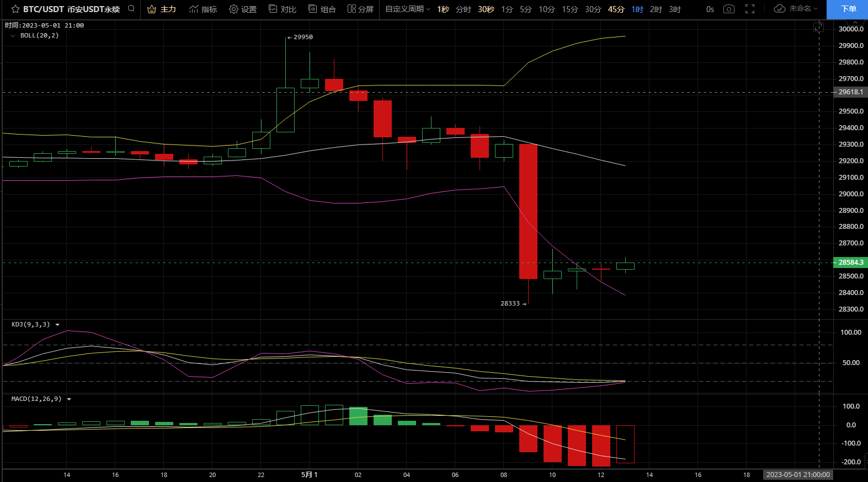
Task: Click the tallest green MACD histogram bar
Action: [x=358, y=416]
